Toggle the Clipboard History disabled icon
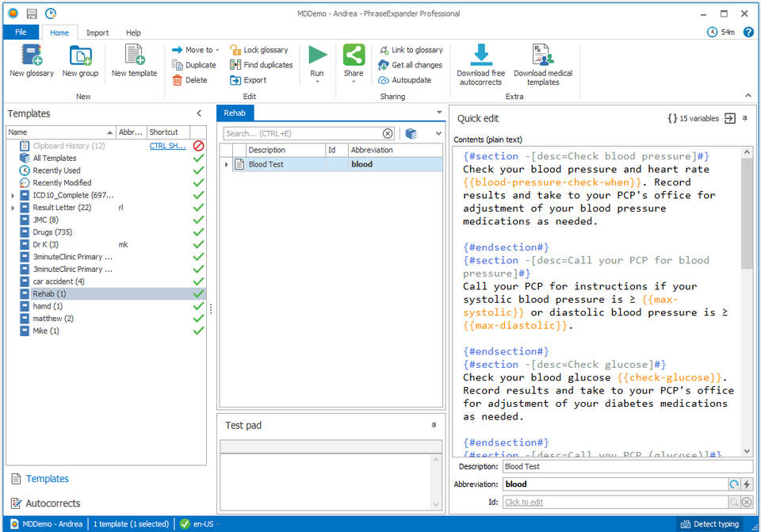Viewport: 761px width, 532px height. (x=198, y=146)
